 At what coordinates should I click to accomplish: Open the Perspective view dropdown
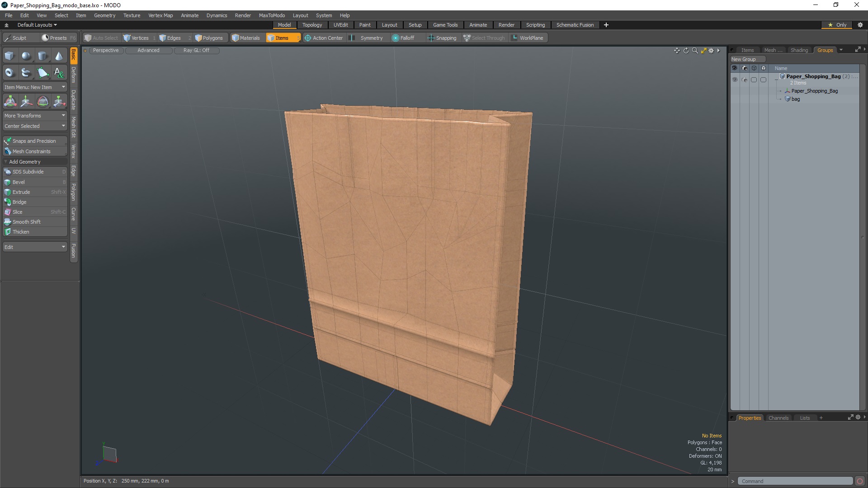pos(106,51)
